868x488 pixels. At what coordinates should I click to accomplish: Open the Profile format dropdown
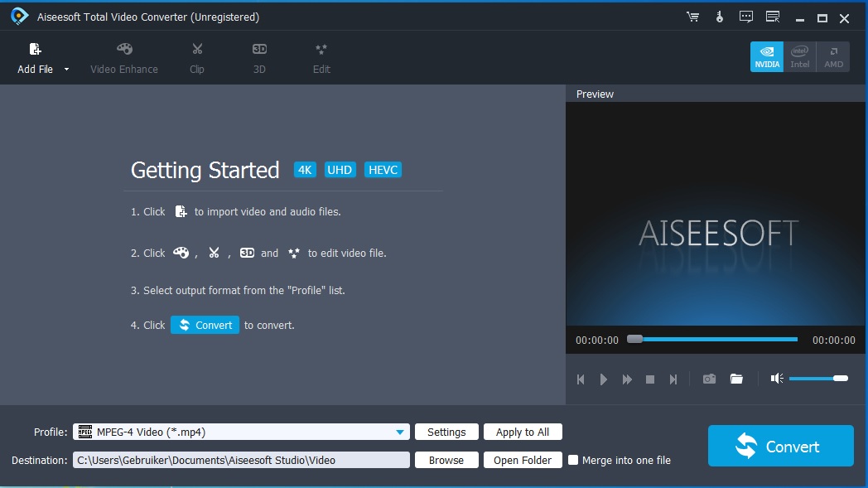tap(241, 432)
